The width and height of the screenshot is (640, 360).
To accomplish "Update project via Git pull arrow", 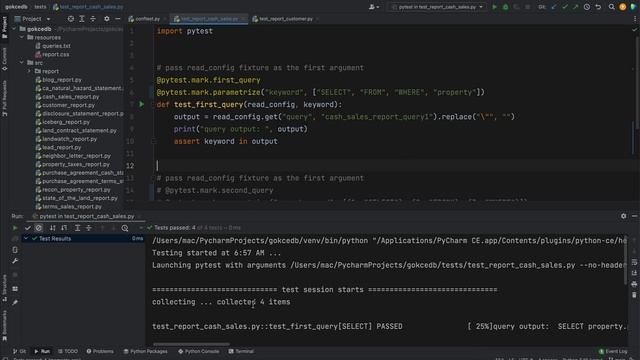I will coord(553,7).
